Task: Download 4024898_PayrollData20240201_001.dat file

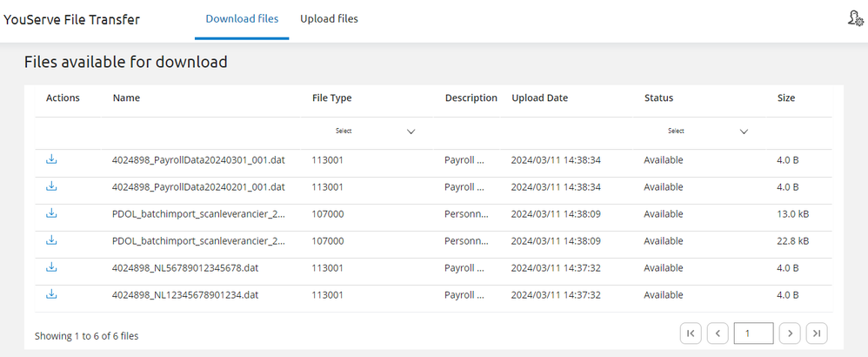Action: pyautogui.click(x=51, y=186)
